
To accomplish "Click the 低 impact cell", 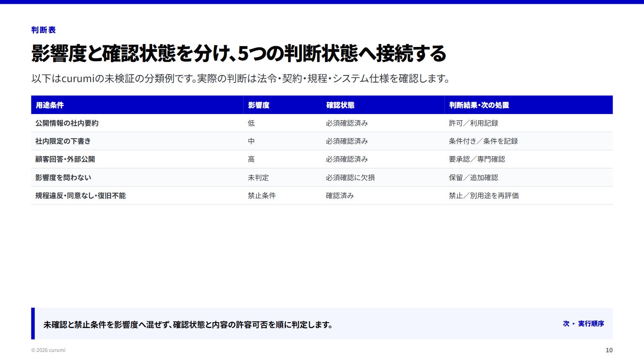I will coord(251,123).
